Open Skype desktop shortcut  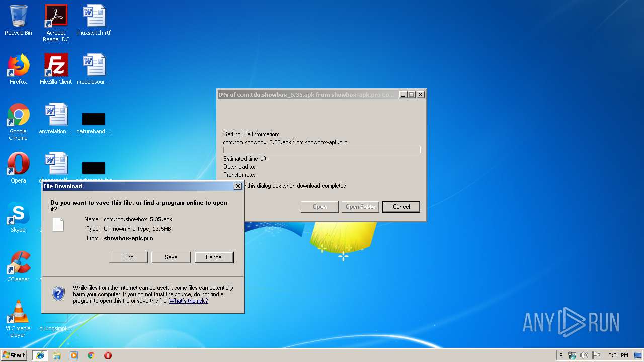18,217
